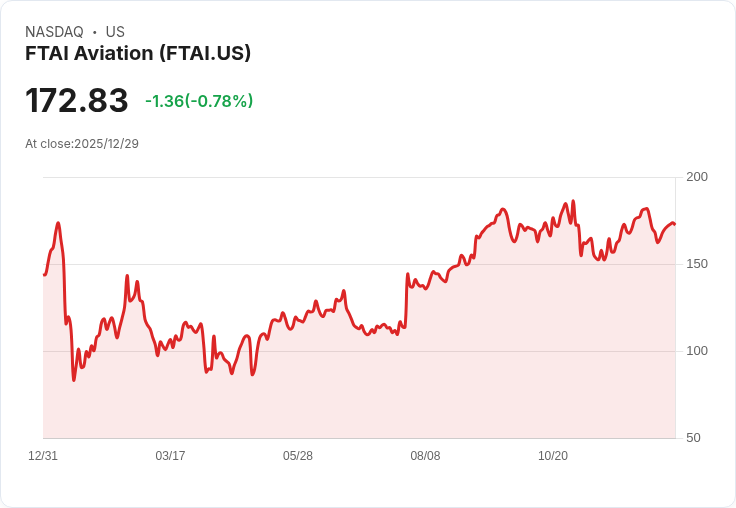Select the 10/20 date on the x-axis
The image size is (736, 508).
tap(553, 456)
